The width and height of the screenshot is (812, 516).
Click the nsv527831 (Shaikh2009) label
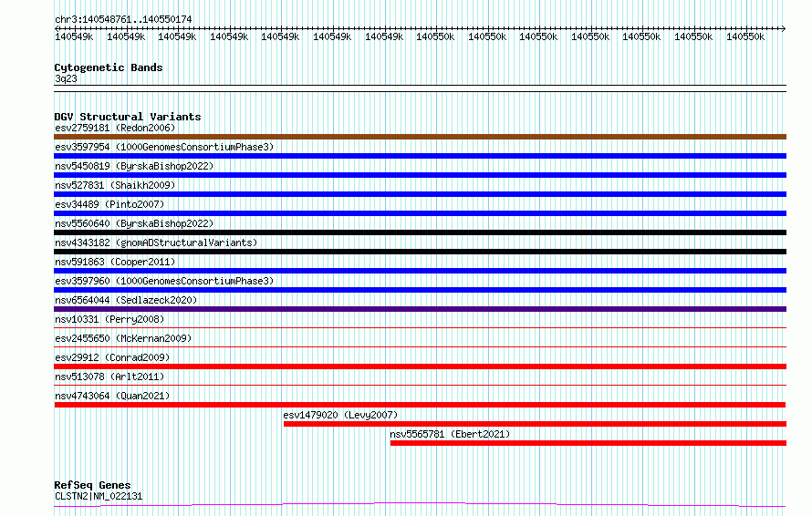click(115, 185)
